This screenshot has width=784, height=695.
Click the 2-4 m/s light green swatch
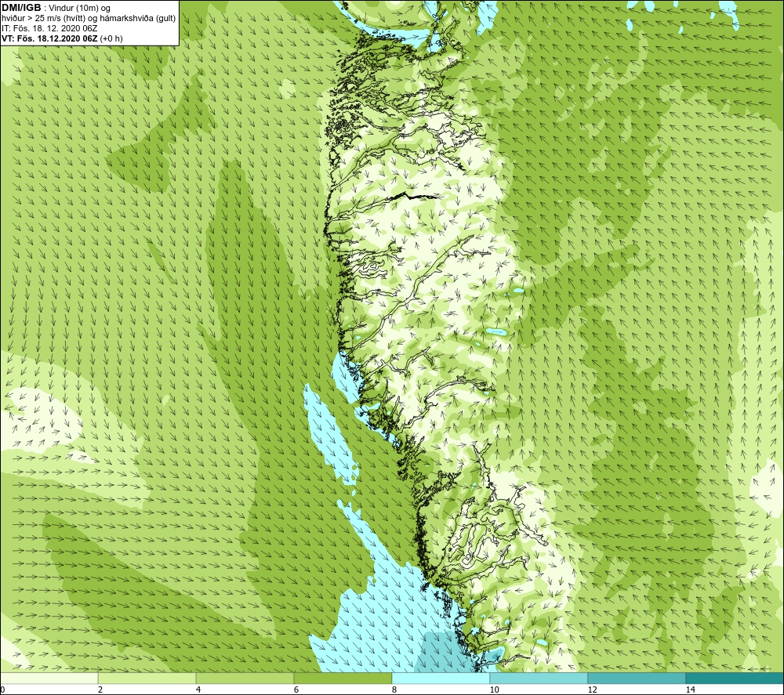point(147,678)
